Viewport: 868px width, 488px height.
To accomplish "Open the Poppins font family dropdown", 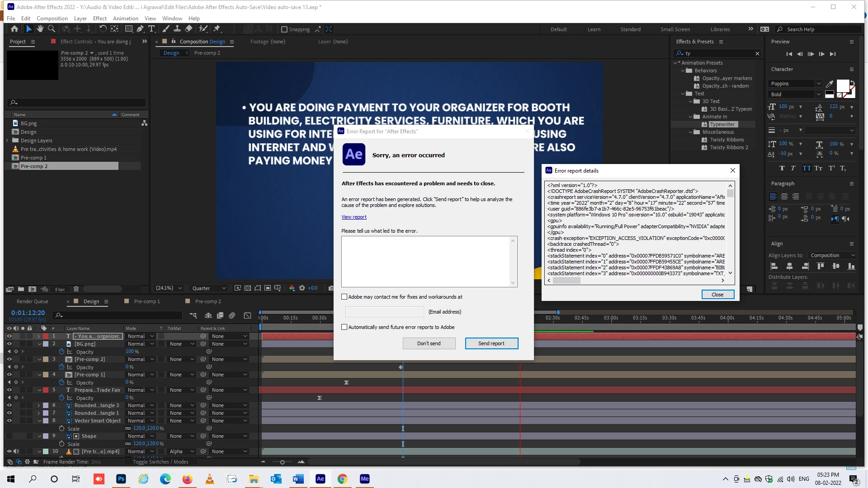I will [x=819, y=84].
